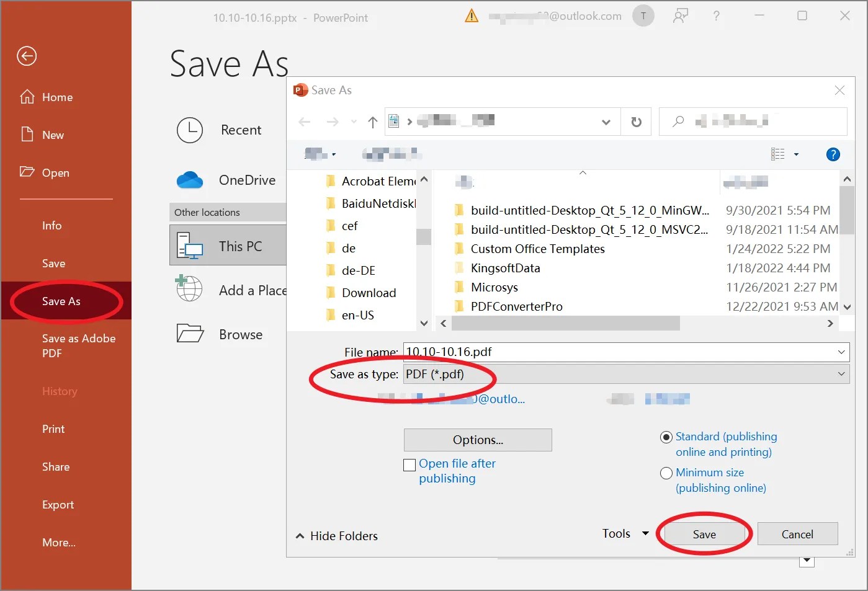Select Standard publishing quality option

pos(666,437)
